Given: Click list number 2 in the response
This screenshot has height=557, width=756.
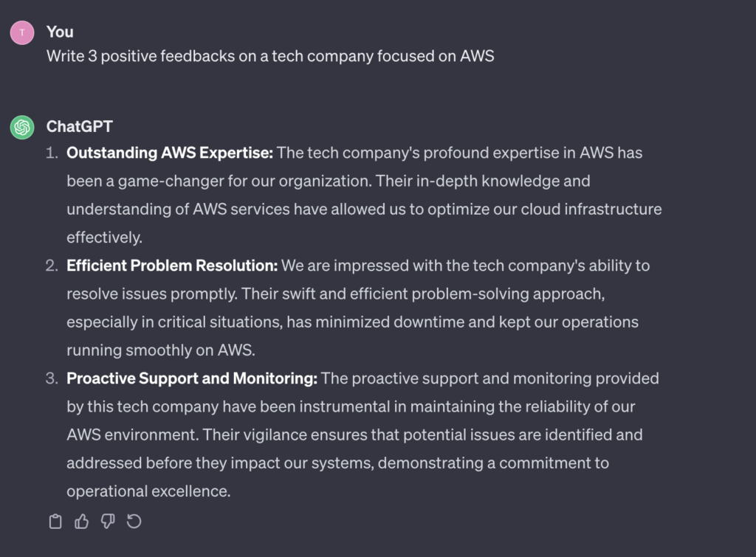Looking at the screenshot, I should point(51,265).
